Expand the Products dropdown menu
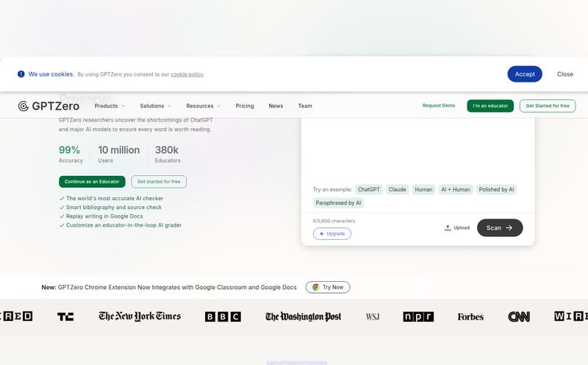This screenshot has height=365, width=588. (x=110, y=106)
